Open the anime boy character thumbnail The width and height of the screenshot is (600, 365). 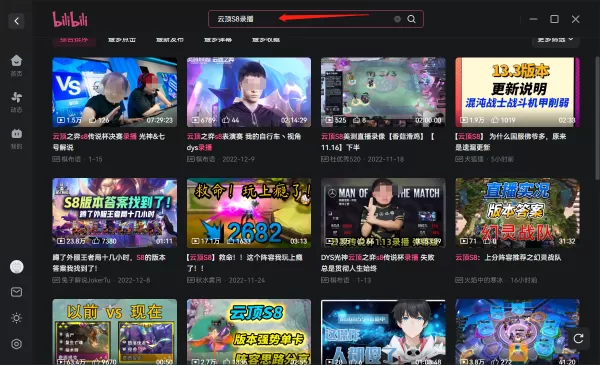pyautogui.click(x=383, y=332)
